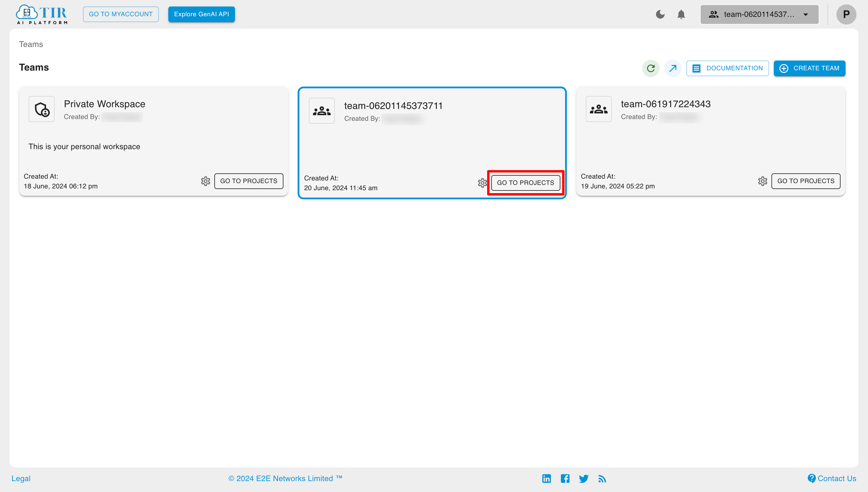Click team-06201145373711 group icon
The height and width of the screenshot is (492, 868).
(322, 110)
